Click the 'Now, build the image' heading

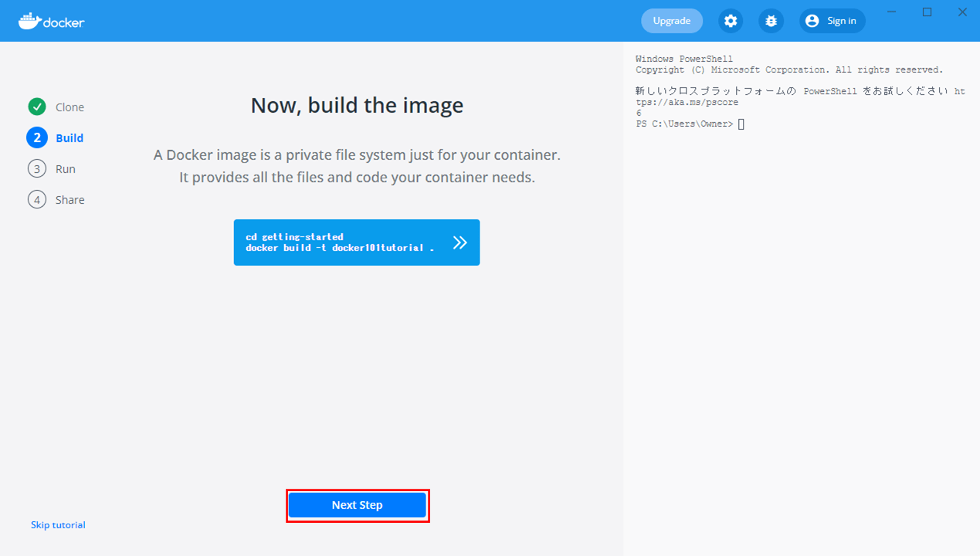pyautogui.click(x=357, y=105)
